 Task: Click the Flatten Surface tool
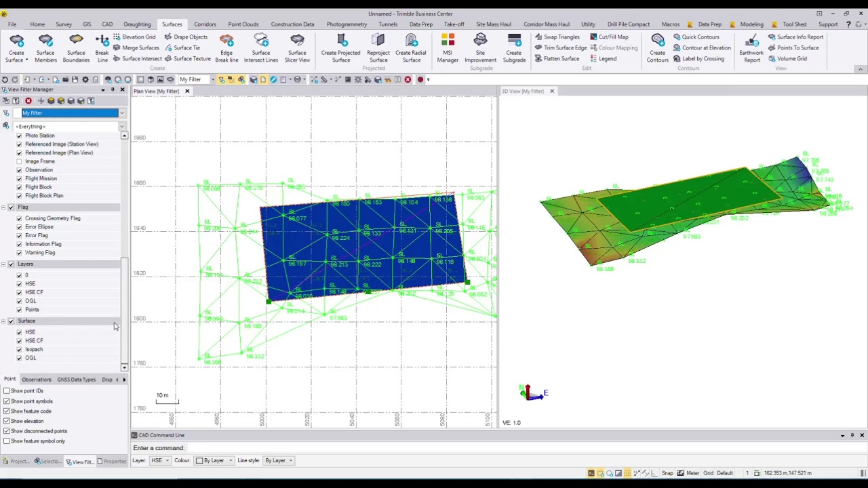[x=557, y=58]
